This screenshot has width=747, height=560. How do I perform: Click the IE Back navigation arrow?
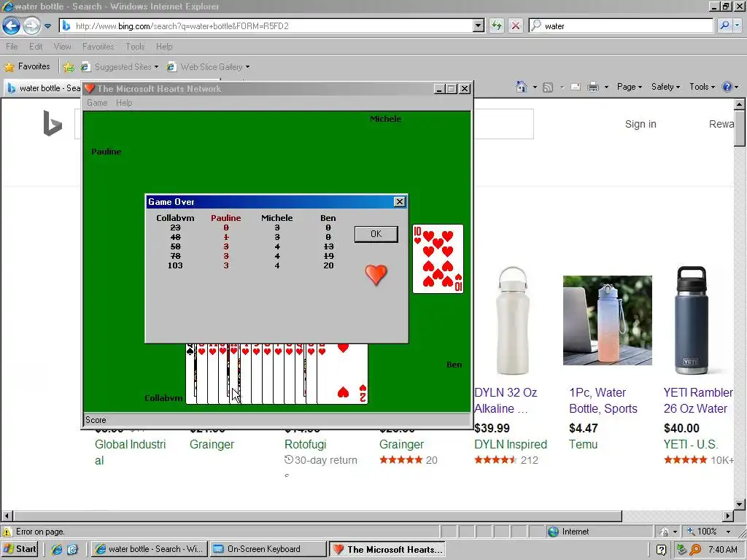point(12,26)
